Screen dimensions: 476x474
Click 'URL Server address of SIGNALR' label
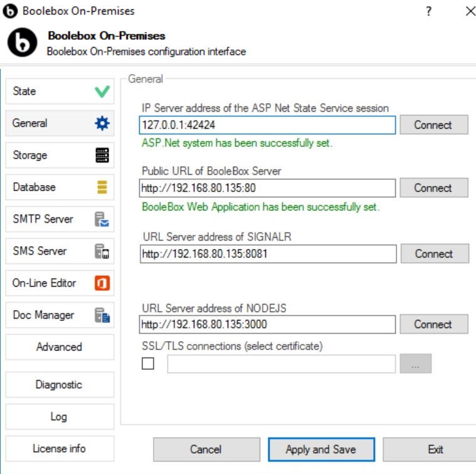pyautogui.click(x=217, y=237)
